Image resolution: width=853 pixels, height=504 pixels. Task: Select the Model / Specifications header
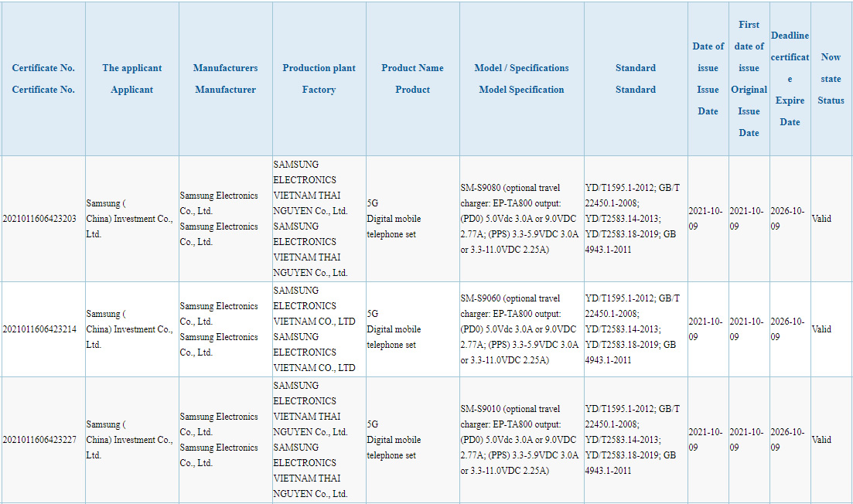click(522, 79)
